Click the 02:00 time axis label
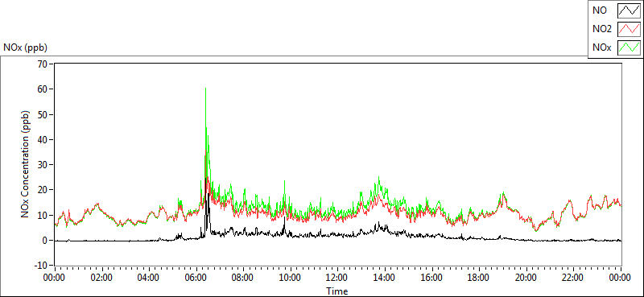The width and height of the screenshot is (644, 297). pyautogui.click(x=101, y=278)
